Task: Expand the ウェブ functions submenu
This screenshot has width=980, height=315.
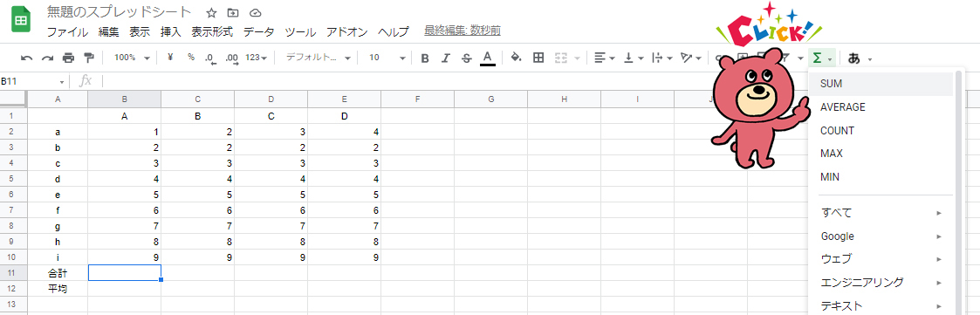Action: pyautogui.click(x=881, y=259)
